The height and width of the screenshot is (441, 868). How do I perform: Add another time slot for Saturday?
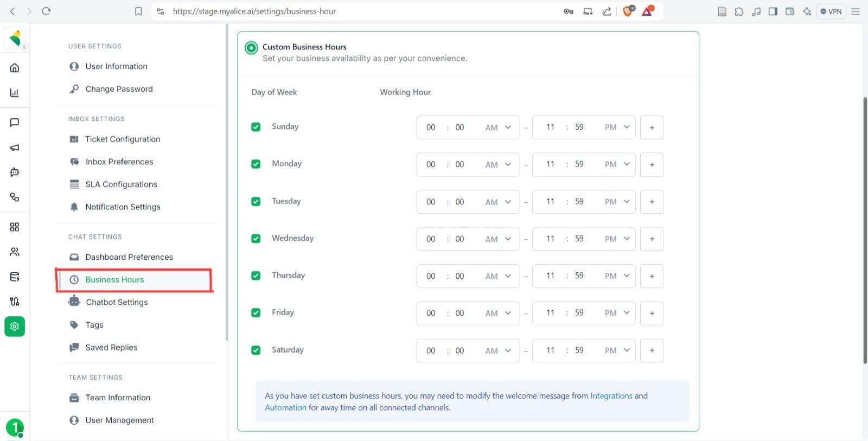pyautogui.click(x=652, y=350)
